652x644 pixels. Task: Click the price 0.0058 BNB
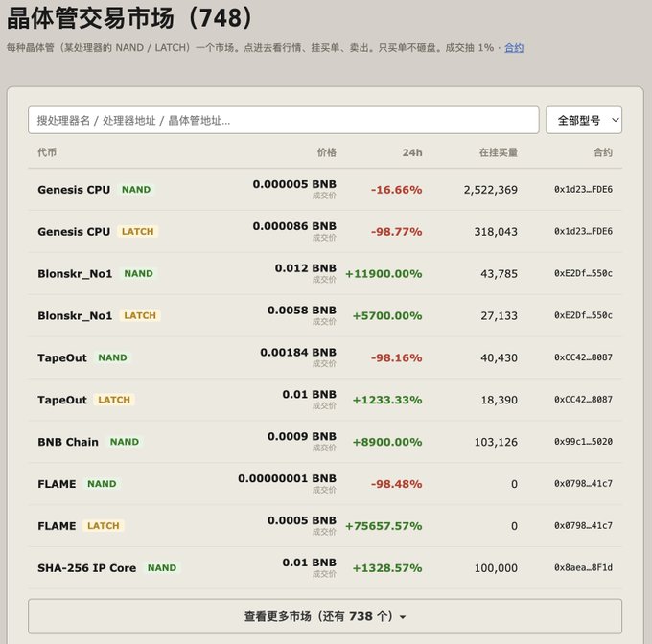[302, 310]
